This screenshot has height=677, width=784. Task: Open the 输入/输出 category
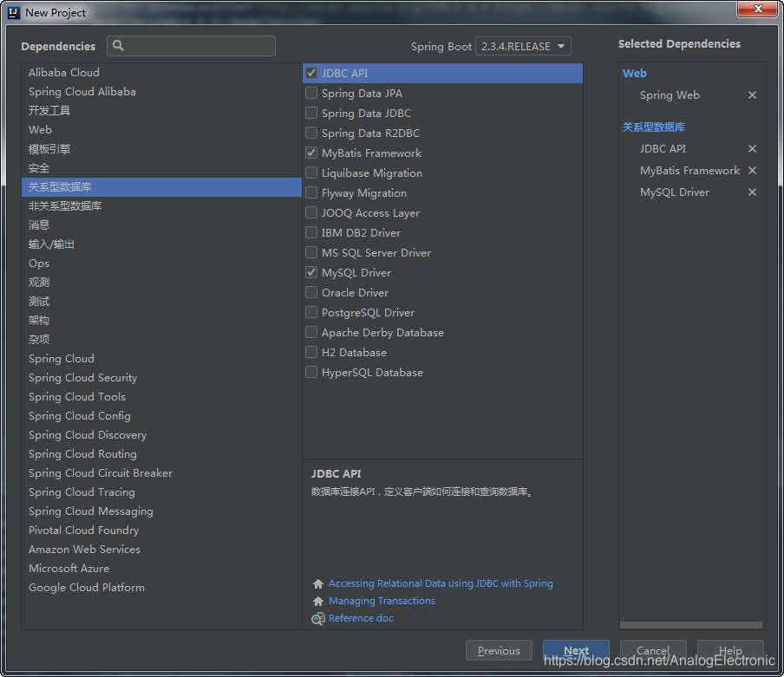click(x=161, y=244)
